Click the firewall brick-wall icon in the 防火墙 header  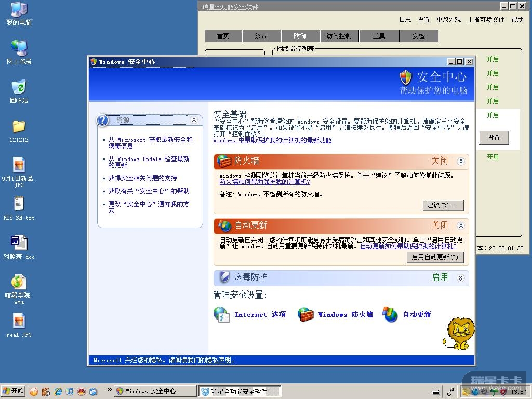click(224, 161)
